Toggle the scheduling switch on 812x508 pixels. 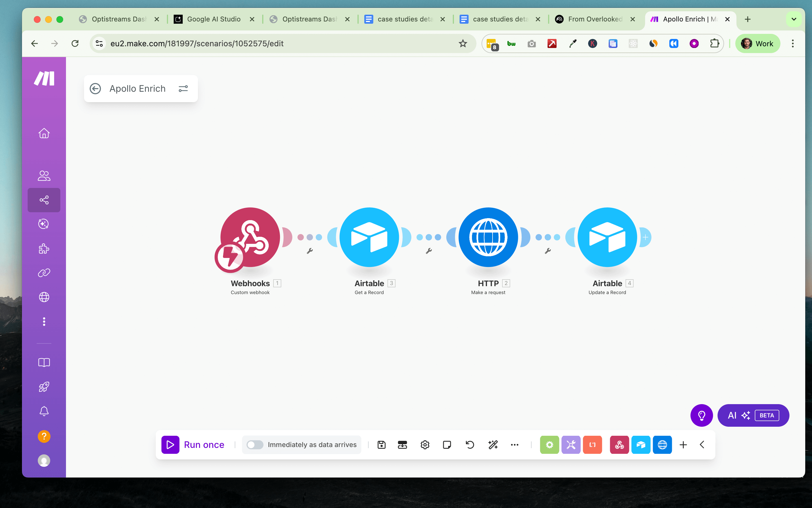(255, 445)
